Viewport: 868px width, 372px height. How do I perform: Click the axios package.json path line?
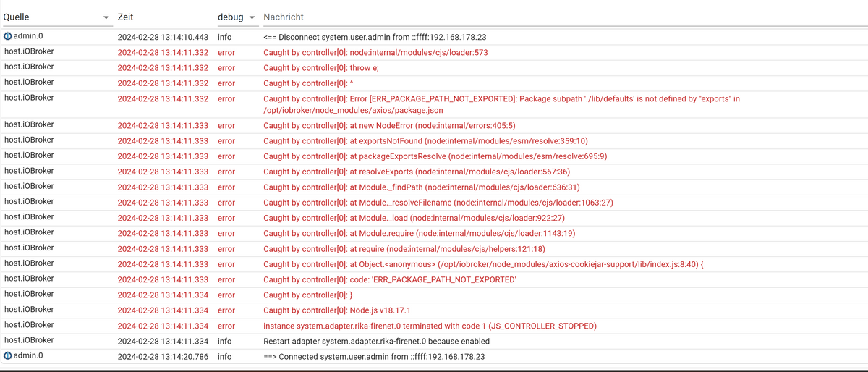[x=352, y=110]
